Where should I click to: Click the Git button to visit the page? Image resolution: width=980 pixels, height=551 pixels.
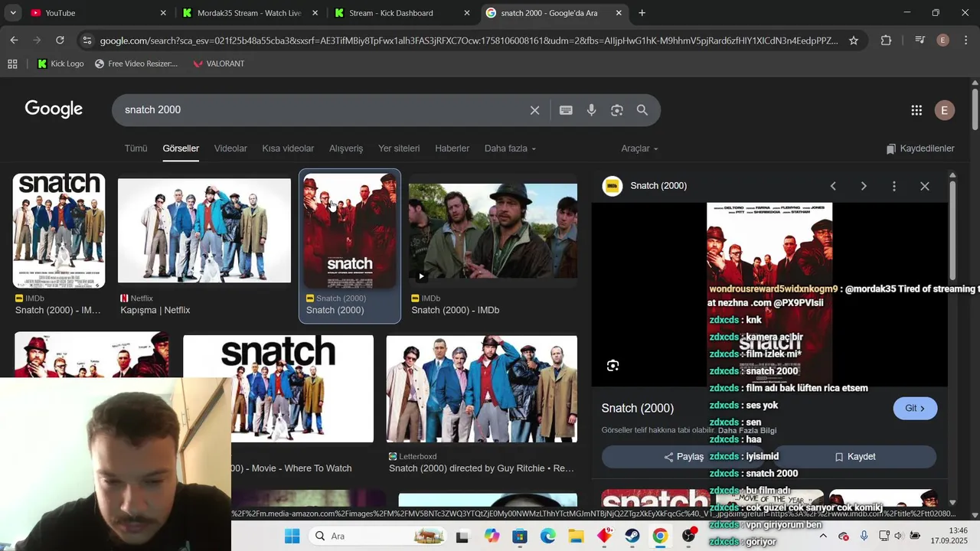click(915, 408)
